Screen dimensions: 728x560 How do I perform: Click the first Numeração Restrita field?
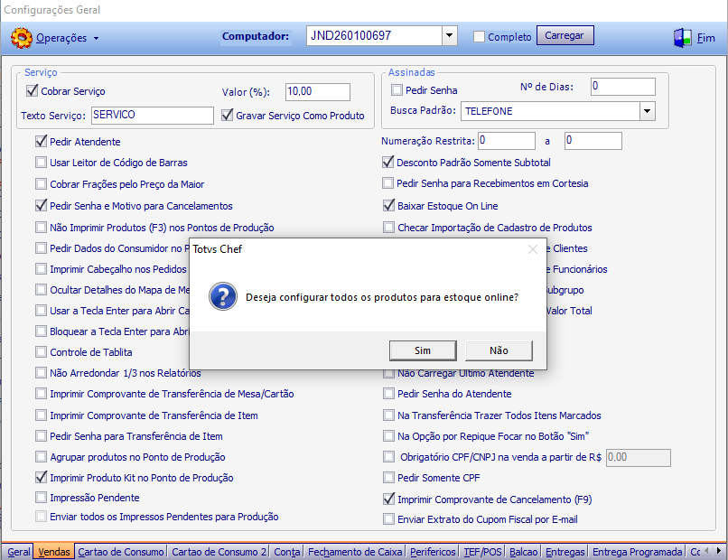pos(507,141)
